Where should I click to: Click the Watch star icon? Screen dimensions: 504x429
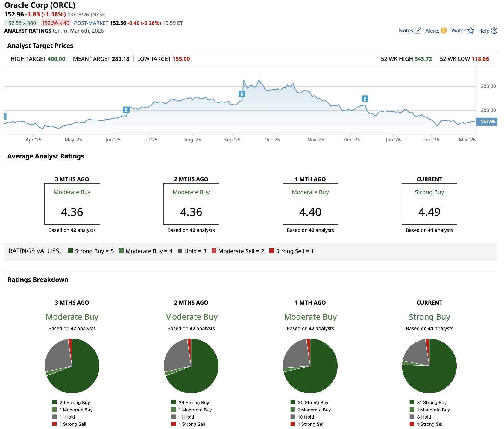click(x=471, y=30)
